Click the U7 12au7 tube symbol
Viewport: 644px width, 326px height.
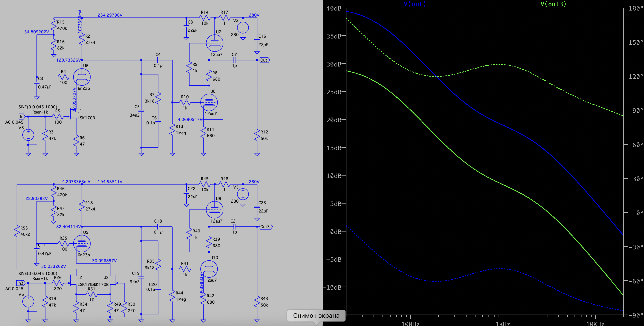pyautogui.click(x=214, y=43)
